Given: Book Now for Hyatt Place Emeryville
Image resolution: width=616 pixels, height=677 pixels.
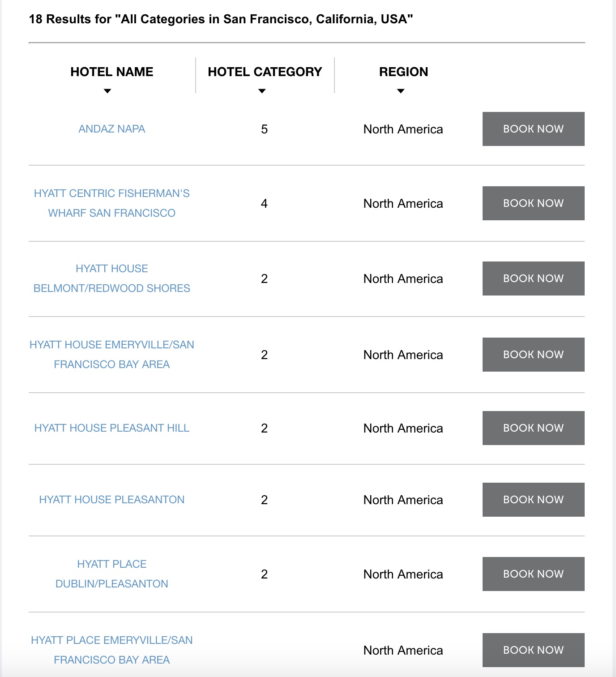Looking at the screenshot, I should (534, 650).
